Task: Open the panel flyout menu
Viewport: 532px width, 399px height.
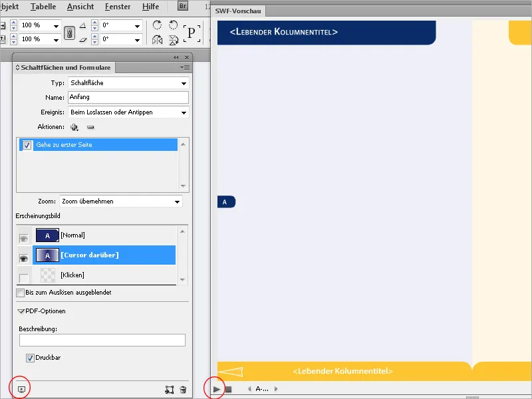Action: click(x=185, y=68)
